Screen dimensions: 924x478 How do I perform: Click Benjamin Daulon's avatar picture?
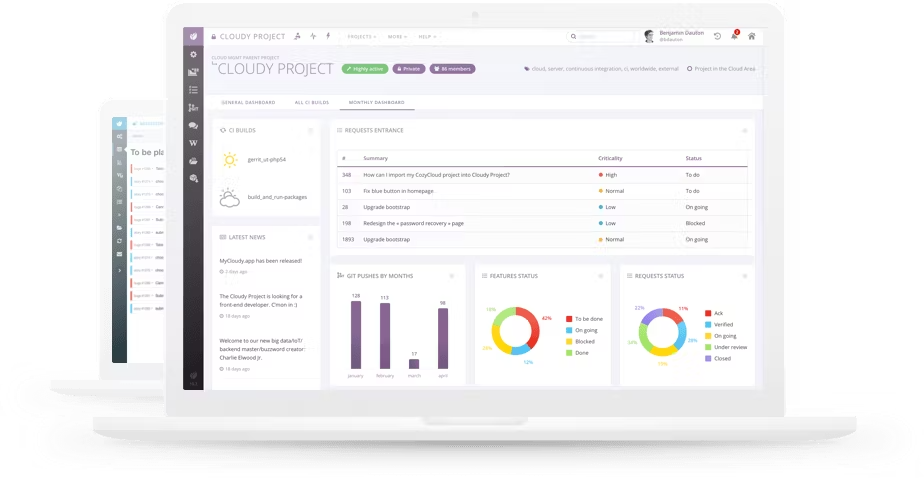click(x=649, y=37)
